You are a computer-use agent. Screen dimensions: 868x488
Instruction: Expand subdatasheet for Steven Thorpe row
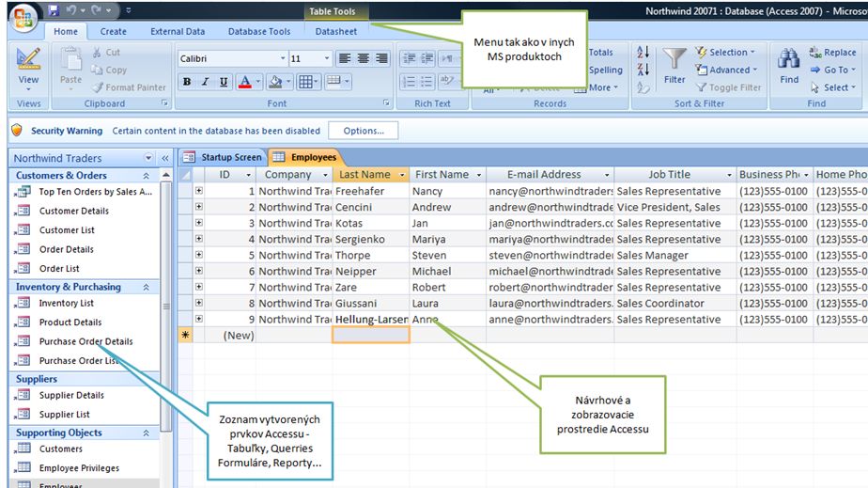199,255
